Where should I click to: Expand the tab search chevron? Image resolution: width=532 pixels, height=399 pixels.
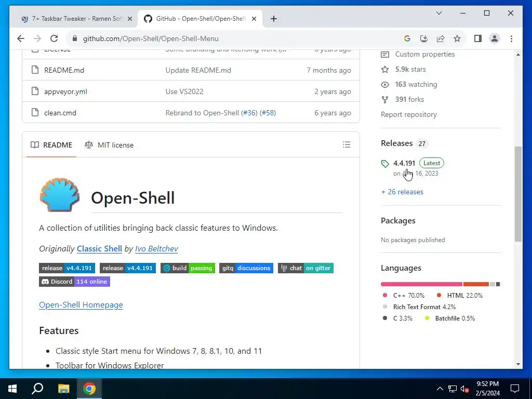tap(438, 13)
